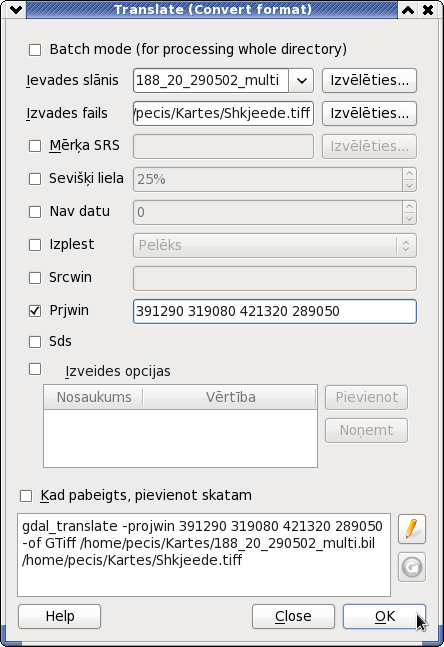Click the Vērtība column header
The image size is (444, 647).
(230, 397)
